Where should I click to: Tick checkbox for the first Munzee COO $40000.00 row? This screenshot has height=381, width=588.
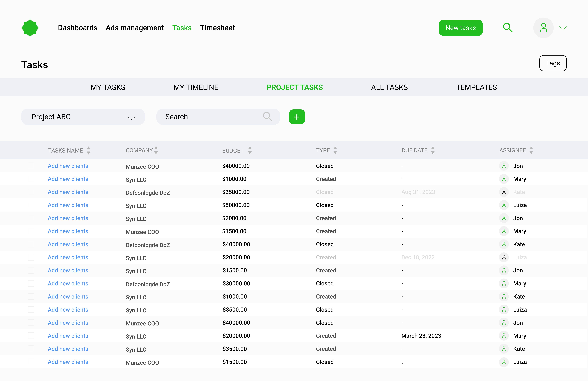tap(31, 166)
